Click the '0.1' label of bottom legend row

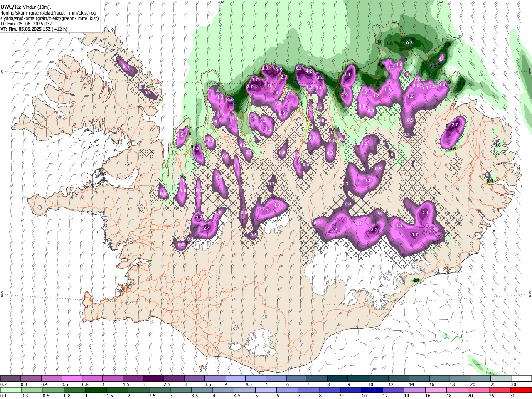(4, 396)
